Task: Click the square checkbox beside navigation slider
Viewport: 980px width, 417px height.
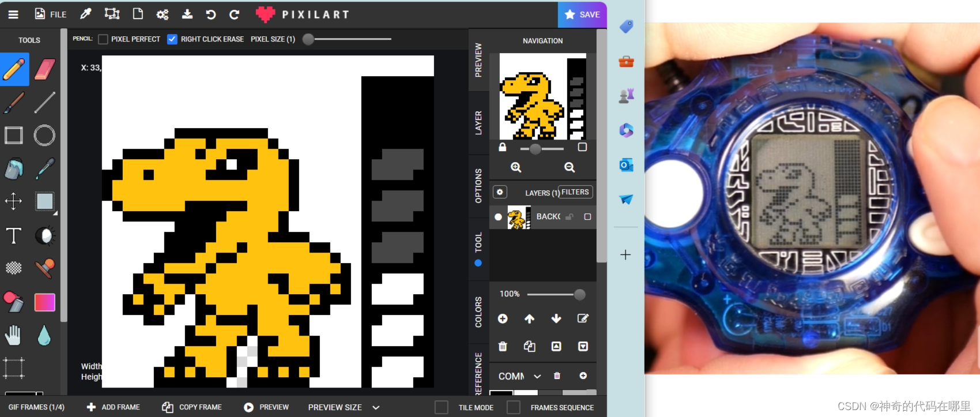Action: point(582,147)
